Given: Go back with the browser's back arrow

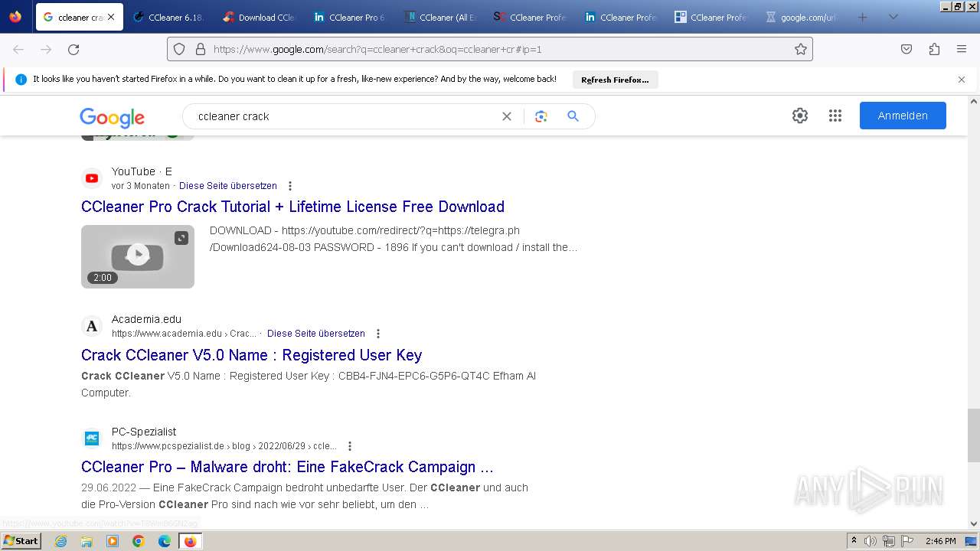Looking at the screenshot, I should tap(18, 49).
